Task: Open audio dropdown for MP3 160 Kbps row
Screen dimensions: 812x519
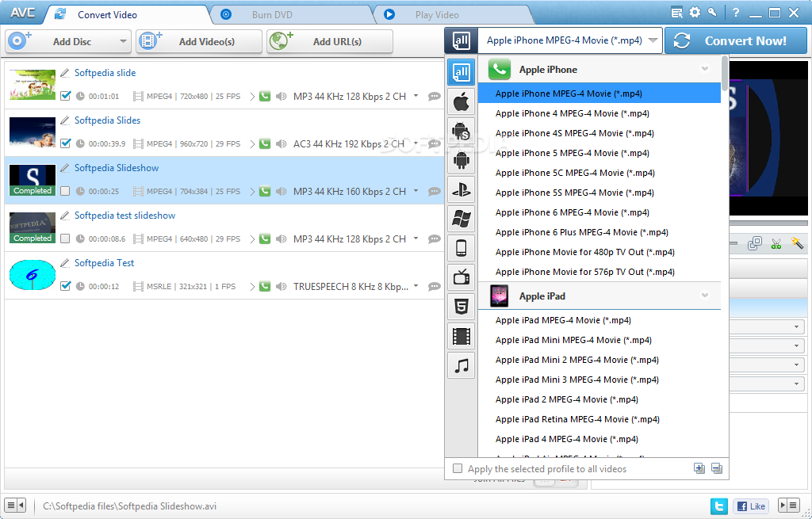Action: [416, 191]
